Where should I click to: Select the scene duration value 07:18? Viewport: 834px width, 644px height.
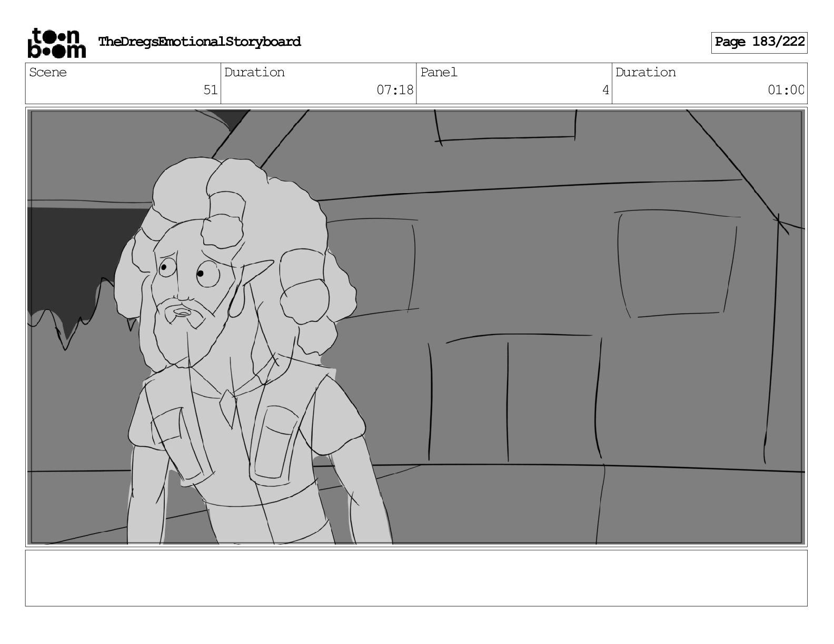(x=395, y=90)
